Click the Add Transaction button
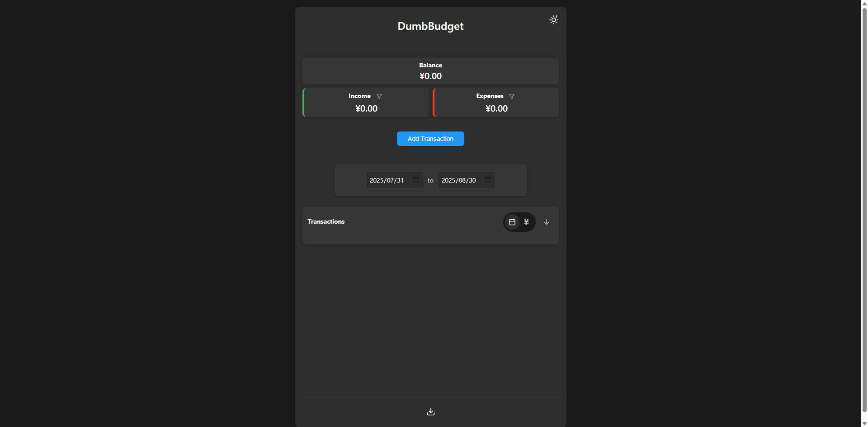Viewport: 868px width, 427px height. [x=430, y=139]
